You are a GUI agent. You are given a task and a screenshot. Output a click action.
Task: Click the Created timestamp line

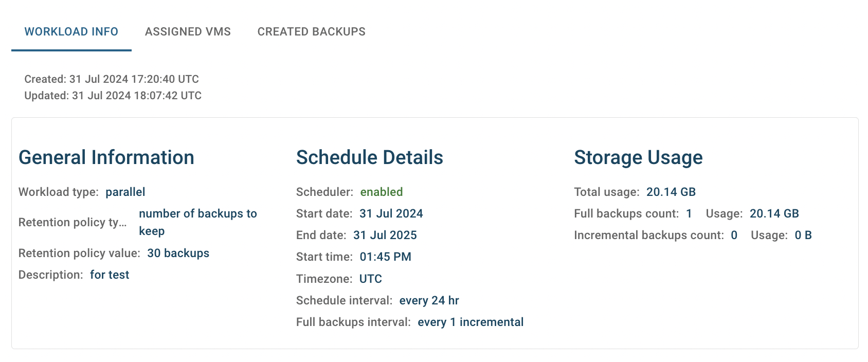[x=112, y=79]
